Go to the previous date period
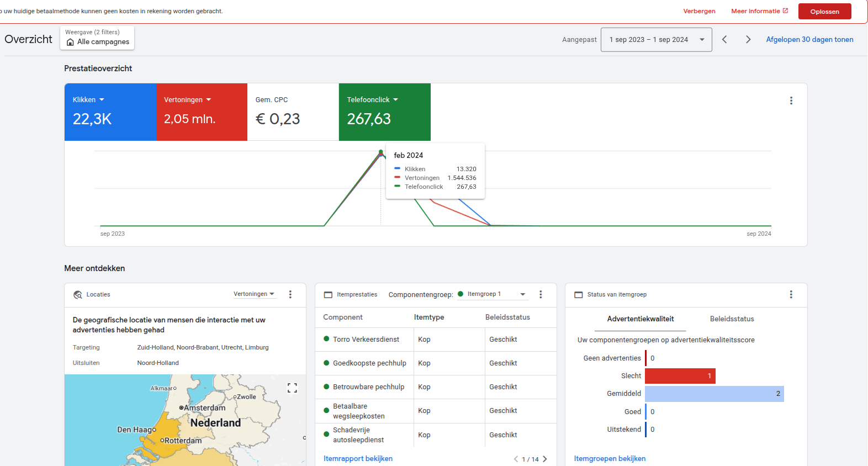Screen dimensions: 868x466 coord(724,39)
